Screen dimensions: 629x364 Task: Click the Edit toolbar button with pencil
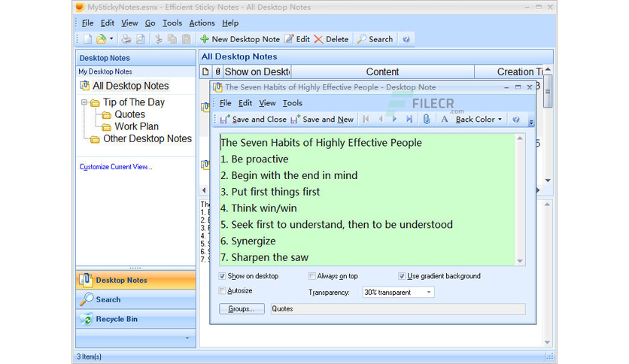[x=297, y=39]
